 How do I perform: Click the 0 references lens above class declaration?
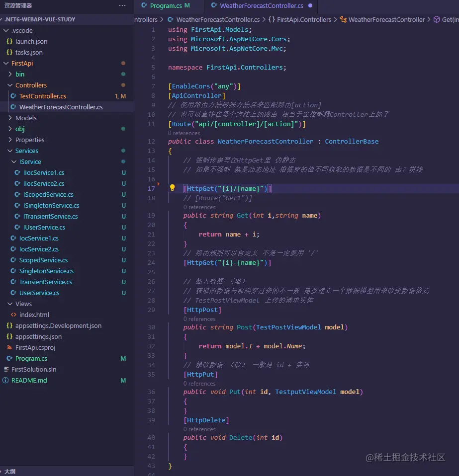(x=184, y=133)
